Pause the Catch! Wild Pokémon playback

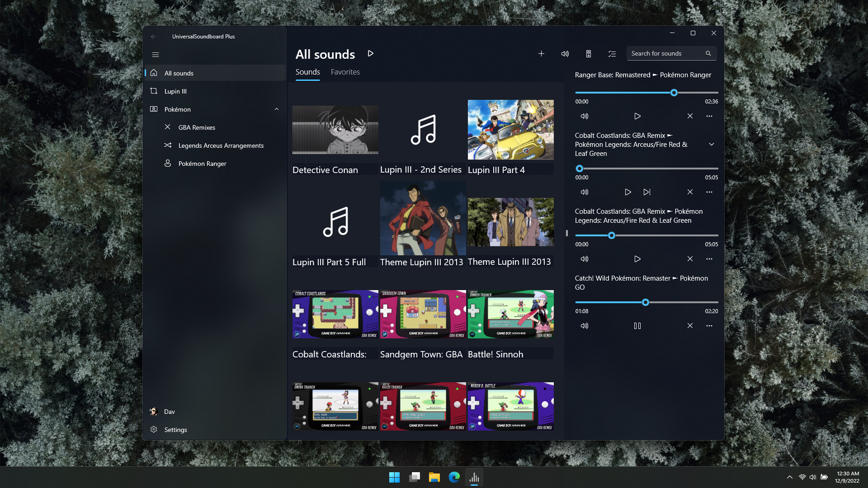click(637, 325)
